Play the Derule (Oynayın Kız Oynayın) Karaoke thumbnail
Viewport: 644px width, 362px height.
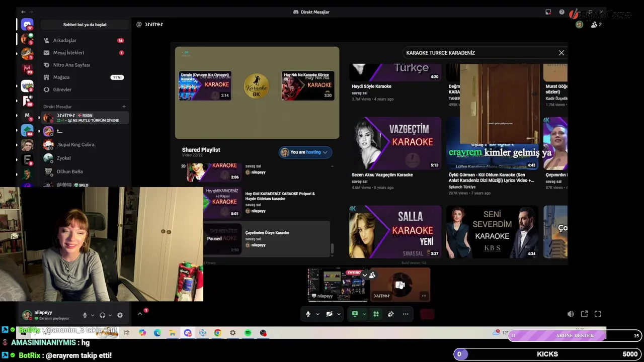(x=205, y=86)
